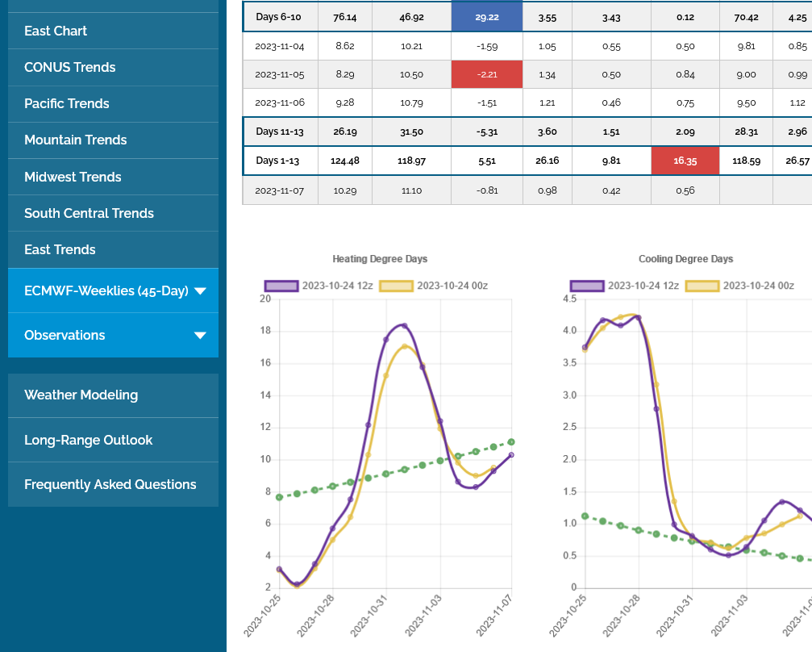
Task: Open Mountain Trends
Action: tap(76, 140)
